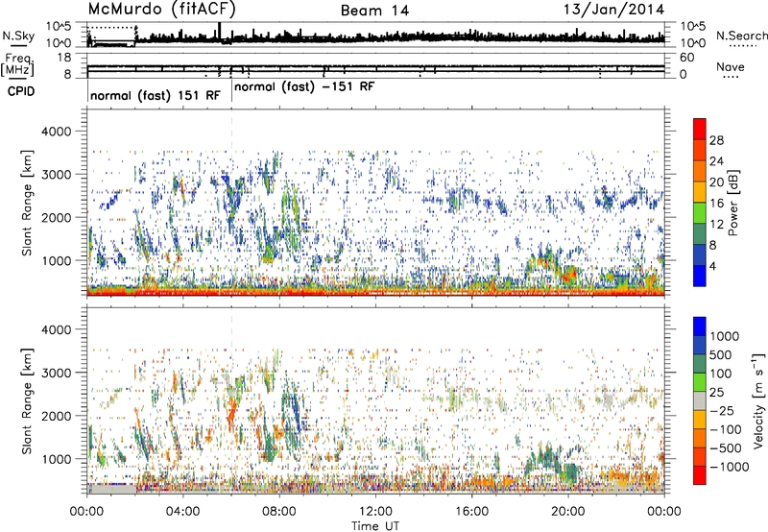
Task: Click the "500" value on the Velocity colorbar
Action: point(721,355)
